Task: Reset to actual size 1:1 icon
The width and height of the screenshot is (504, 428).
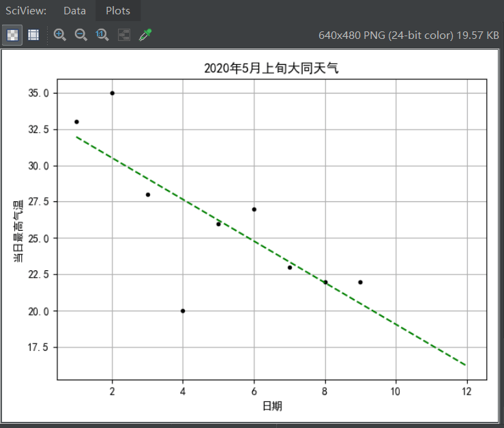Action: [102, 35]
